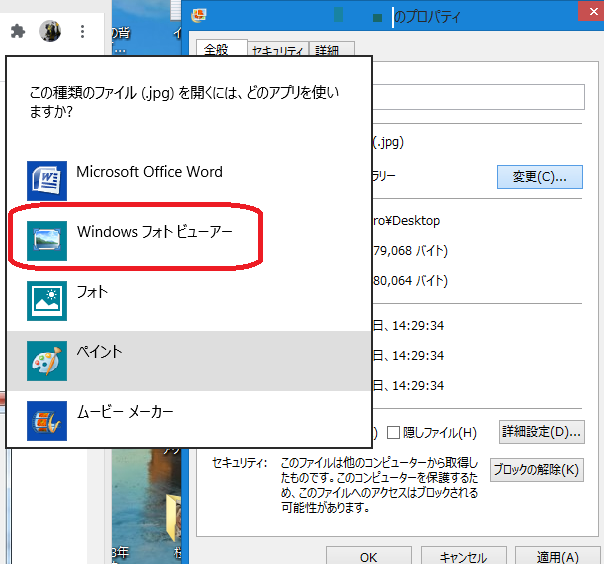
Task: Click the file name input field
Action: tap(478, 97)
